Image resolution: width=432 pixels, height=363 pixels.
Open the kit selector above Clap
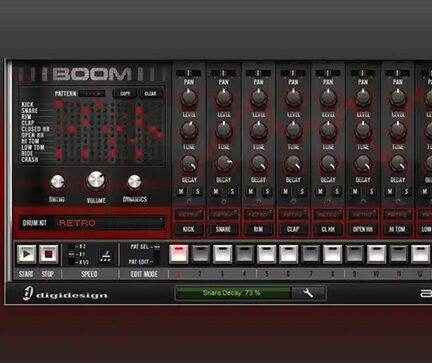293,214
